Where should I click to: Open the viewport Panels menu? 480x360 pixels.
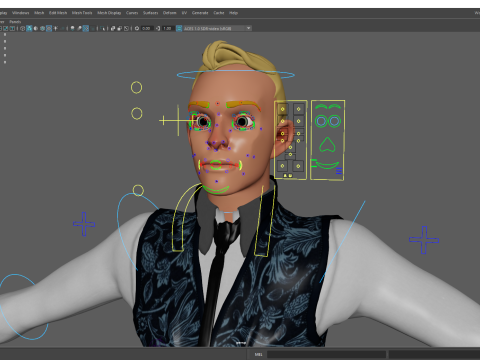tap(15, 22)
